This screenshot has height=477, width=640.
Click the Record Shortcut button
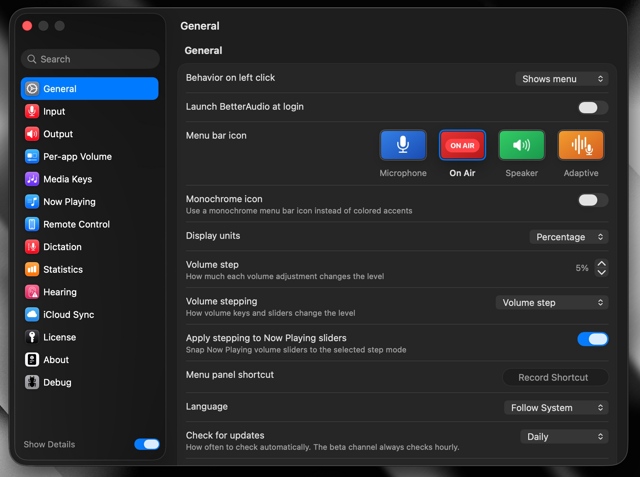point(555,377)
